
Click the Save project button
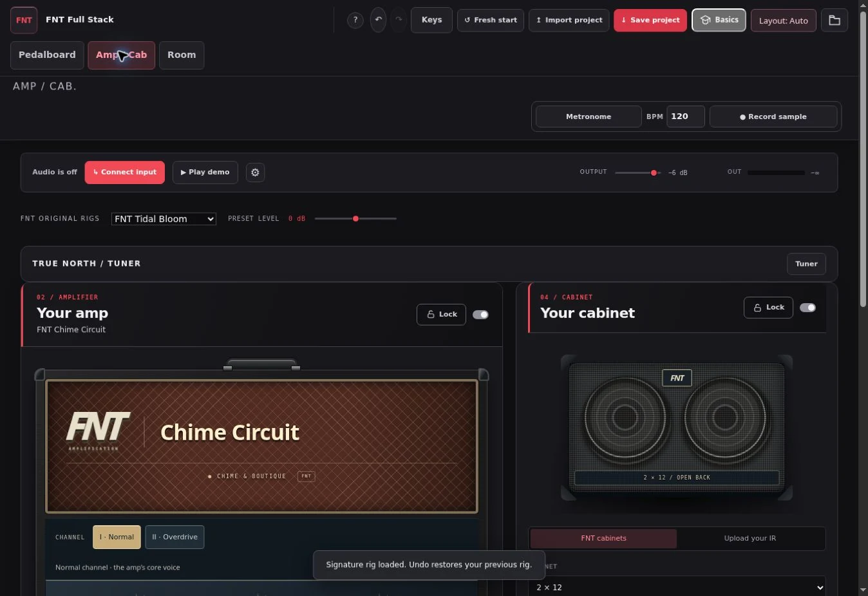(650, 21)
